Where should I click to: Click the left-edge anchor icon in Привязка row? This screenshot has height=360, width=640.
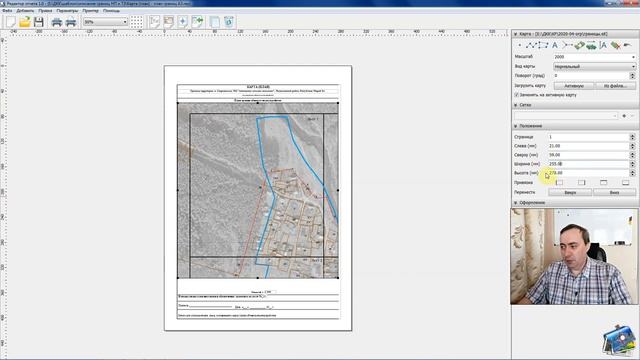[559, 182]
